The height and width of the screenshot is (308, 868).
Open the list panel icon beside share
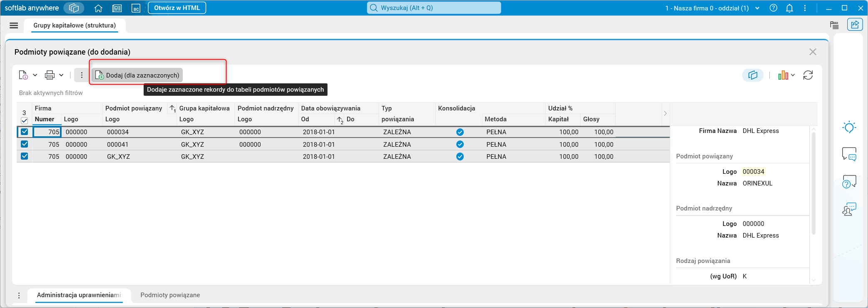tap(834, 25)
